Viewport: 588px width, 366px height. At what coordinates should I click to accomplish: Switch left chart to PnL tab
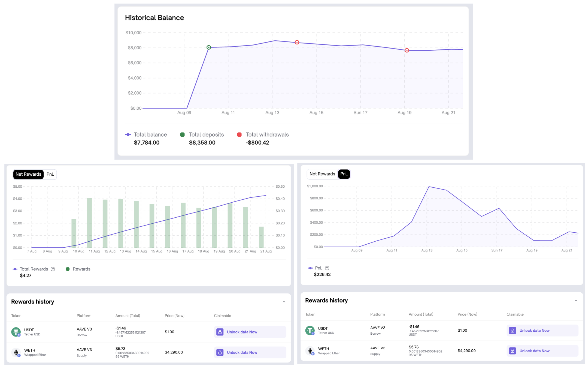click(50, 174)
